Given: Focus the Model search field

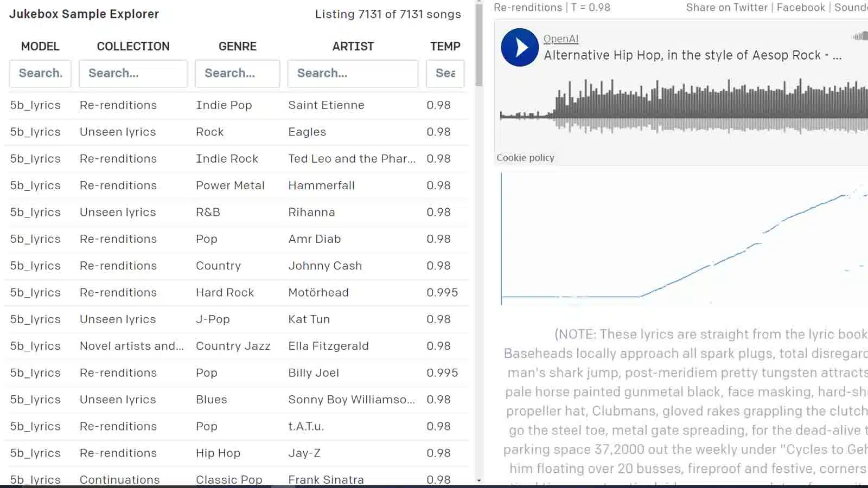Looking at the screenshot, I should click(x=40, y=73).
